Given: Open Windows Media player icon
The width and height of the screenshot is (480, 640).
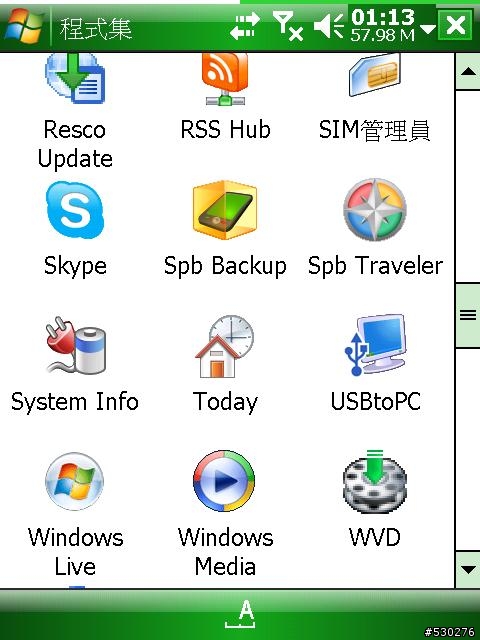Looking at the screenshot, I should pyautogui.click(x=224, y=481).
